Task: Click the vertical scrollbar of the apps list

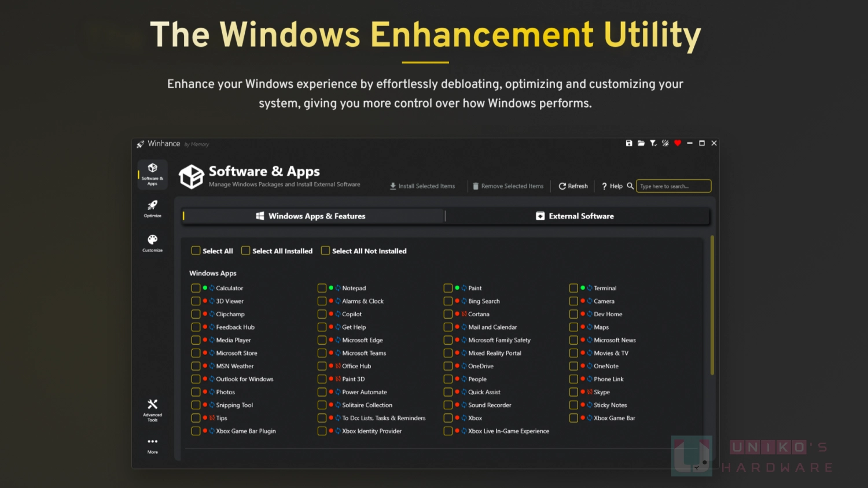Action: (712, 305)
